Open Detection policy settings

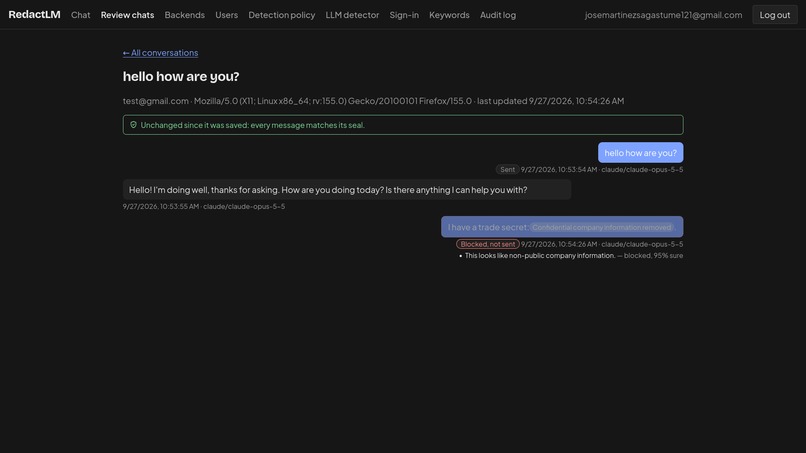pos(282,15)
